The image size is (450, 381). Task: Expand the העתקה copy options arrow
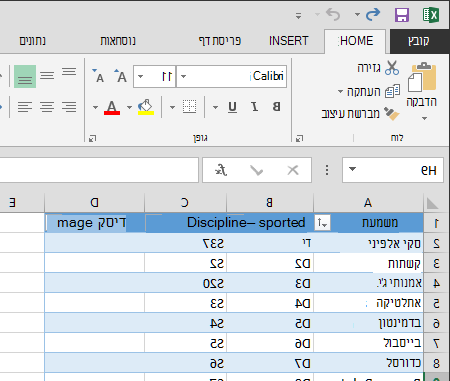pos(340,91)
